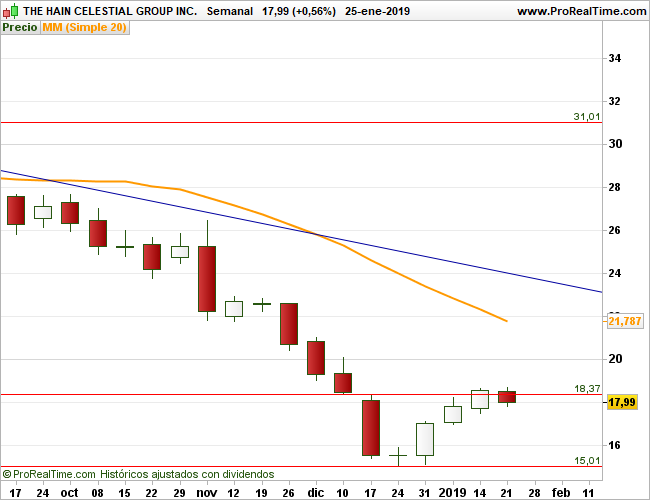Click the 17,99 current price label
This screenshot has width=650, height=500.
pyautogui.click(x=622, y=402)
